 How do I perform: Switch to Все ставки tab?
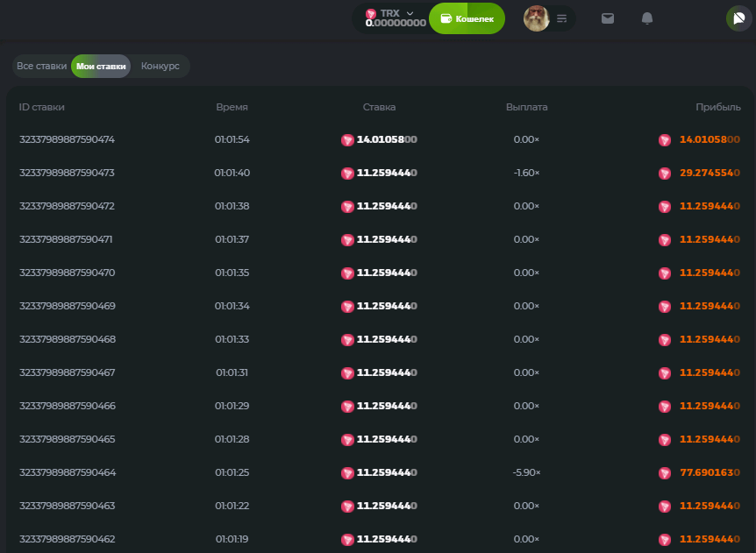click(x=41, y=67)
